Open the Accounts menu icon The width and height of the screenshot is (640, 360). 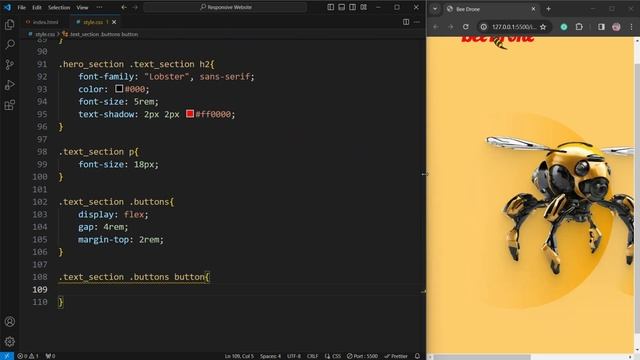(10, 322)
